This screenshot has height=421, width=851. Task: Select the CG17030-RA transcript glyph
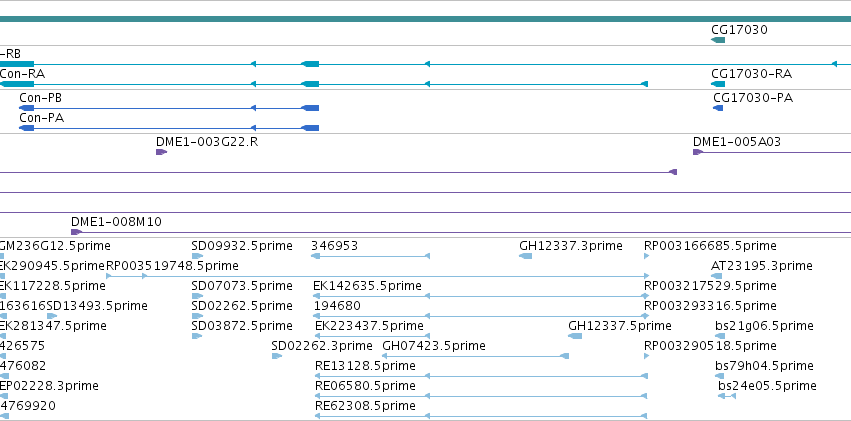[718, 84]
